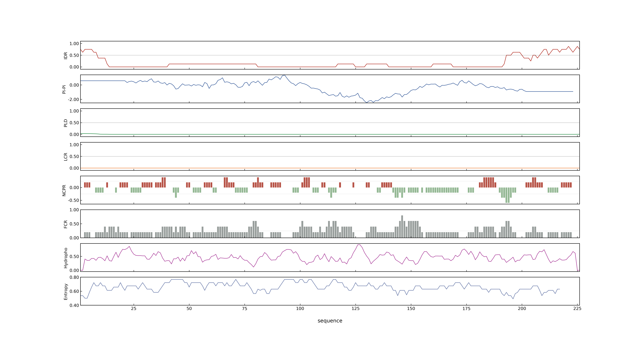Click x-axis tick label 100

pos(300,309)
